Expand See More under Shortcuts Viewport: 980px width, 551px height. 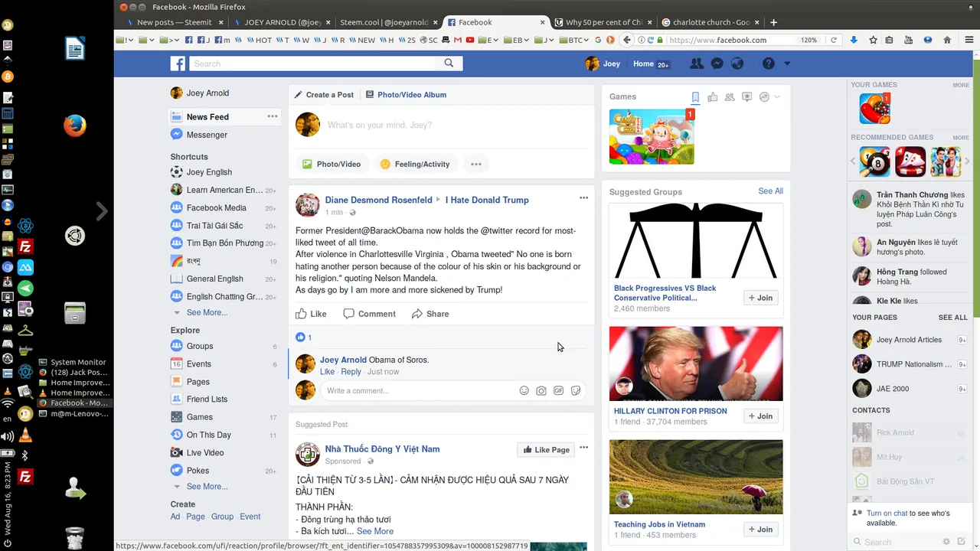point(207,312)
